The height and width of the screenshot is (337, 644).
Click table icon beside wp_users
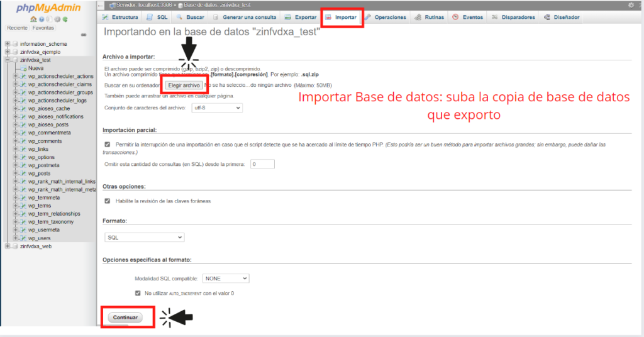[23, 238]
